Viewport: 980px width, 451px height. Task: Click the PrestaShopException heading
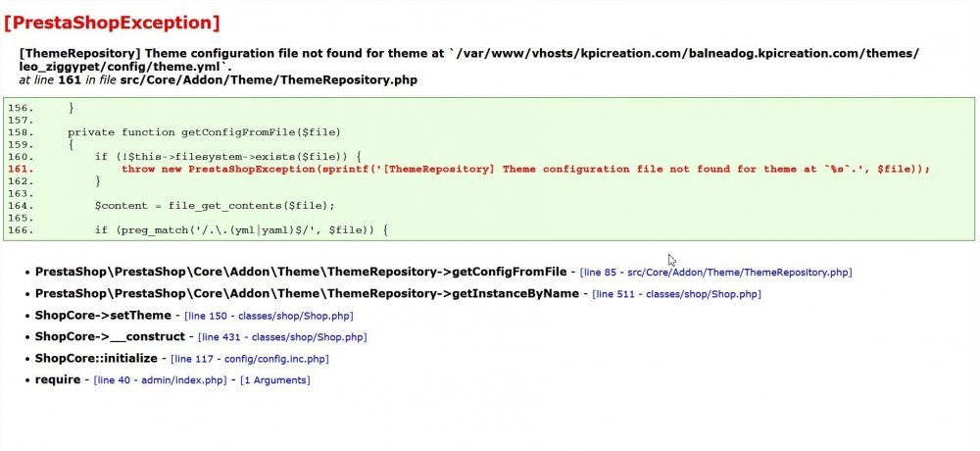(x=112, y=23)
